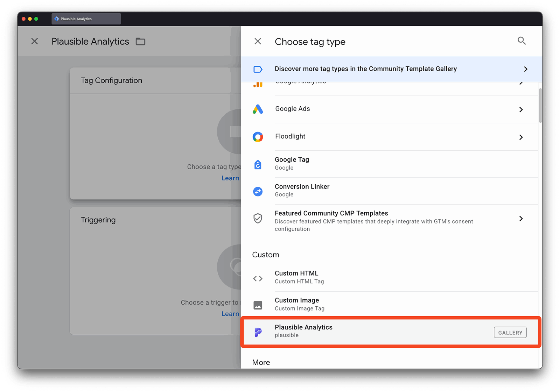
Task: Expand Featured Community CMP Templates chevron
Action: [x=521, y=219]
